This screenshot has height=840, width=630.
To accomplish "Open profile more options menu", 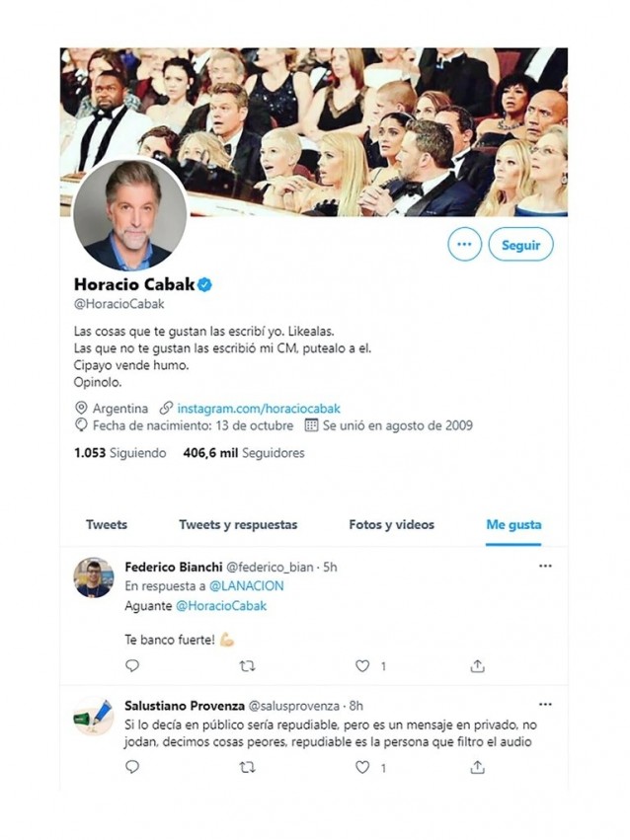I will pos(464,245).
